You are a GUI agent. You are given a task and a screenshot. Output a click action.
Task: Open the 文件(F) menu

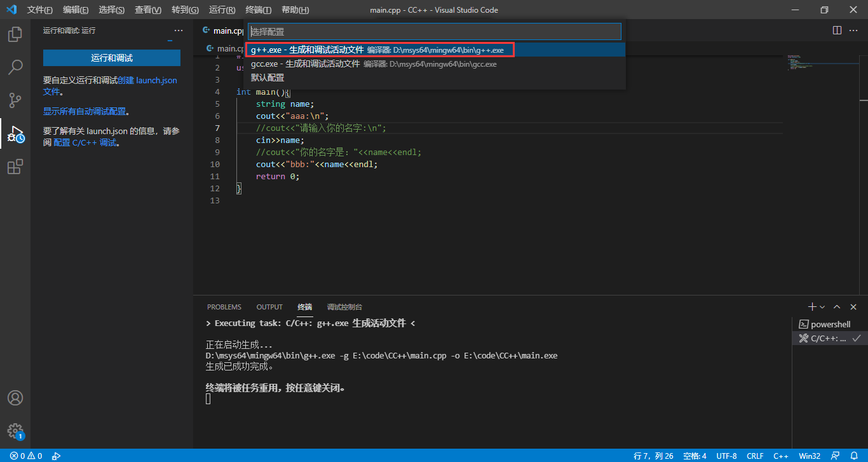pyautogui.click(x=40, y=10)
